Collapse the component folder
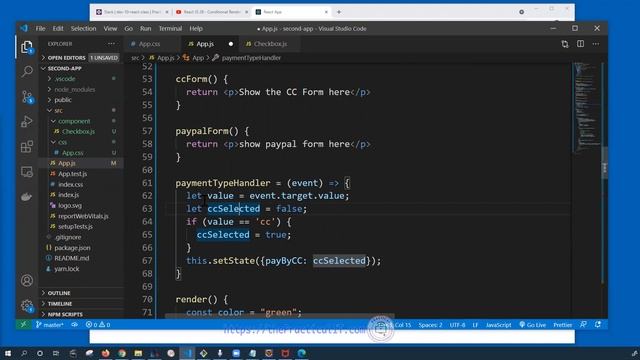Viewport: 640px width, 360px height. 74,121
